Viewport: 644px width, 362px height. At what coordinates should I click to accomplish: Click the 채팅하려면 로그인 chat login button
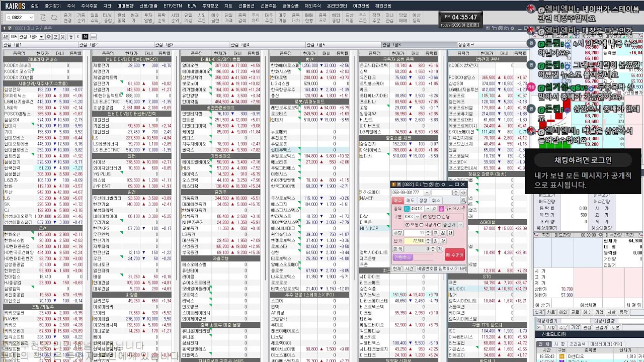[583, 160]
